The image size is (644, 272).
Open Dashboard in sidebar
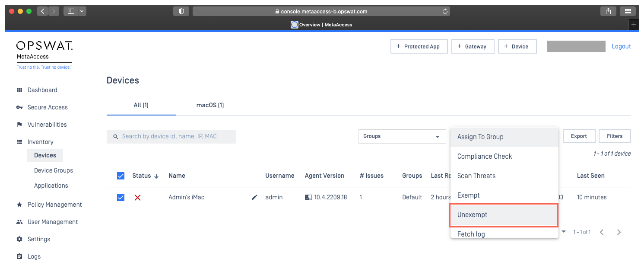click(x=42, y=90)
